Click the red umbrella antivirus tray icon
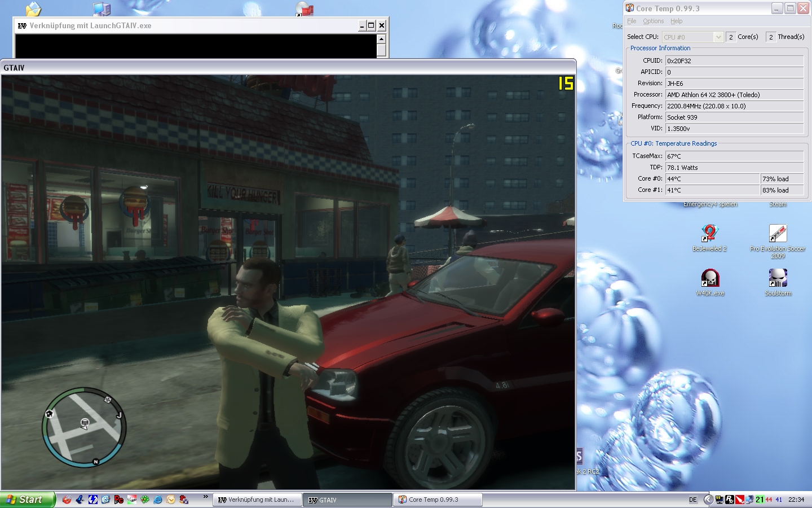Image resolution: width=812 pixels, height=508 pixels. point(739,500)
